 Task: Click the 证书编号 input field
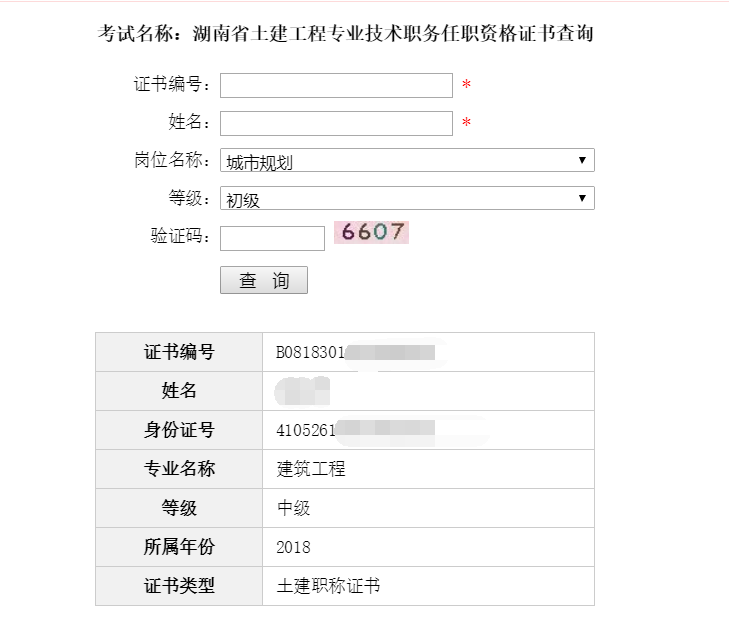tap(336, 86)
